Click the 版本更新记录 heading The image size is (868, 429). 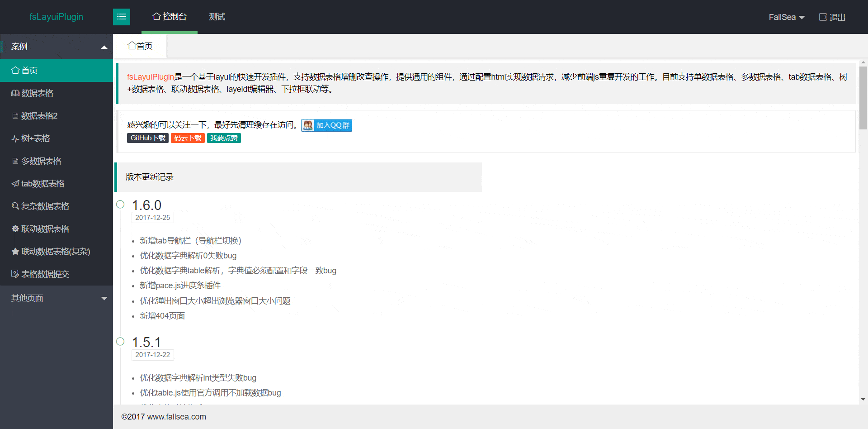pos(150,177)
